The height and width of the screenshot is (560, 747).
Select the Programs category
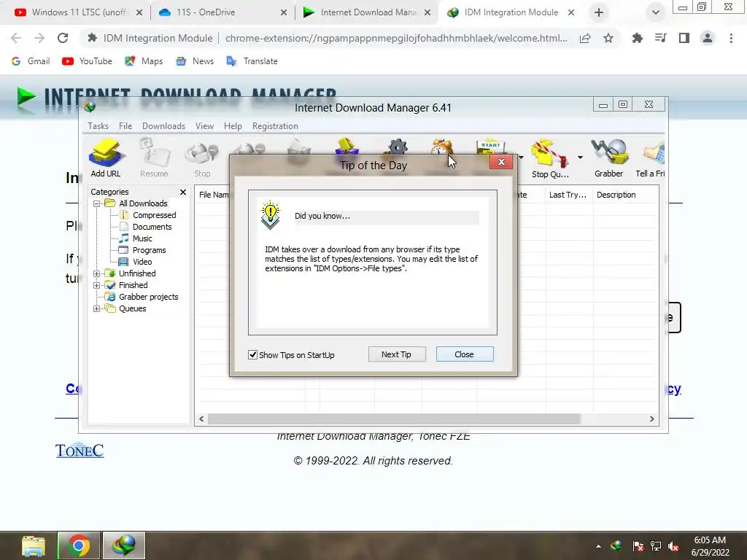[x=149, y=251]
